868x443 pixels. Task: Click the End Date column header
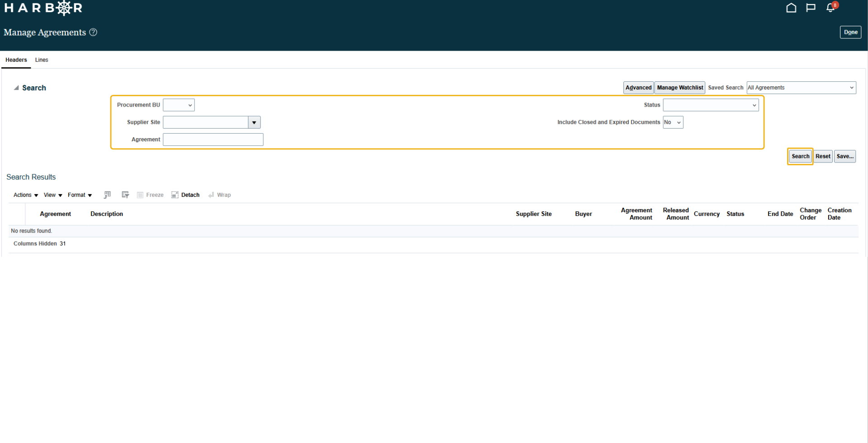click(x=780, y=214)
